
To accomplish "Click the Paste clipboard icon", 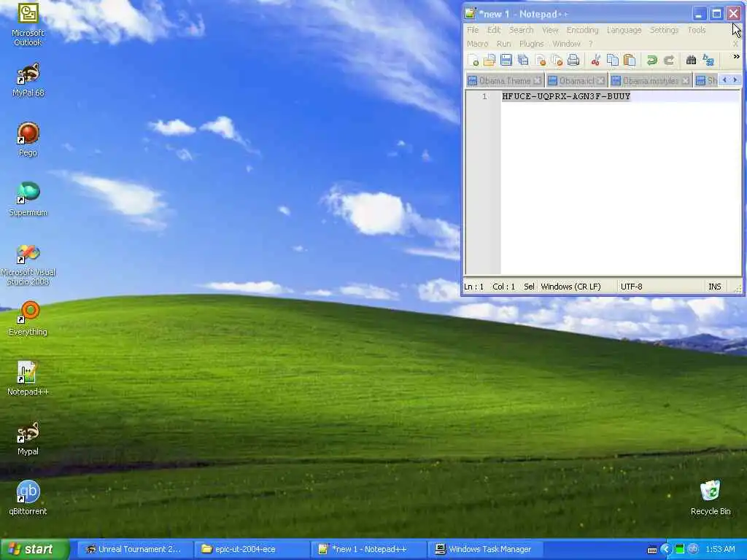I will click(x=630, y=60).
